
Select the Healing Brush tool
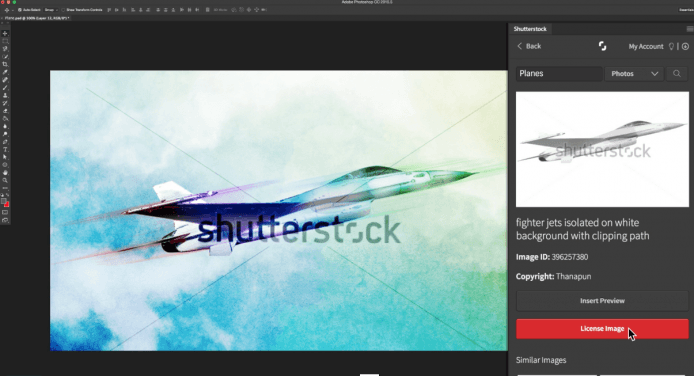[x=5, y=80]
